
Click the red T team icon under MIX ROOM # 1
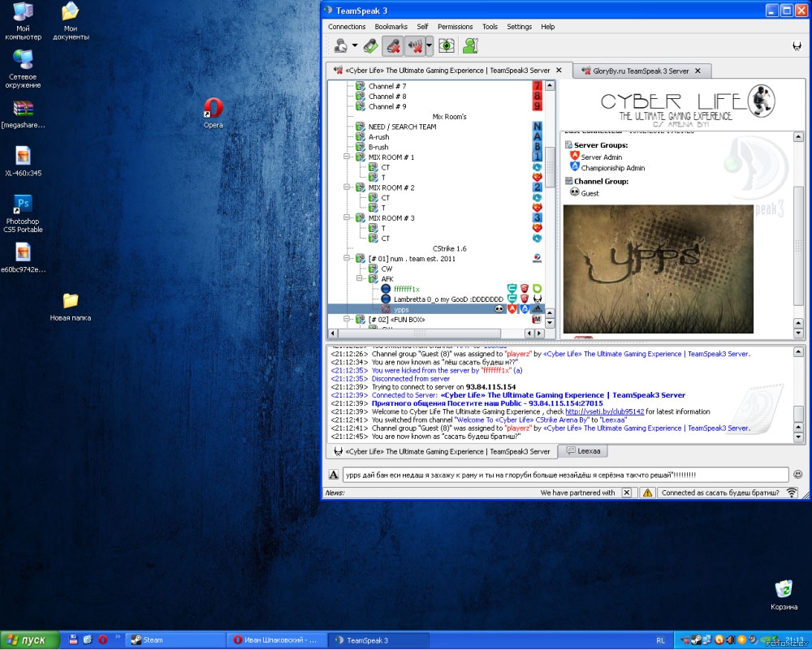point(537,177)
